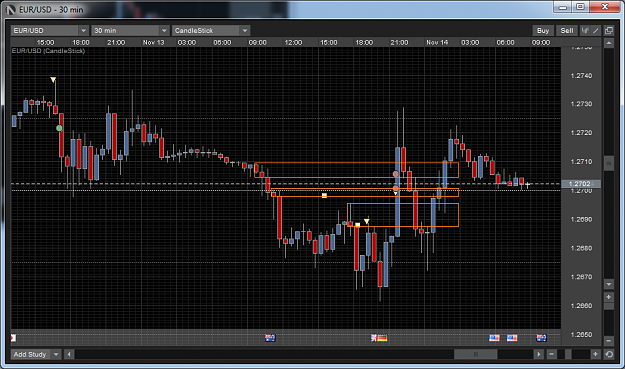This screenshot has width=625, height=369.
Task: Select the chart bars tool icon
Action: (585, 31)
